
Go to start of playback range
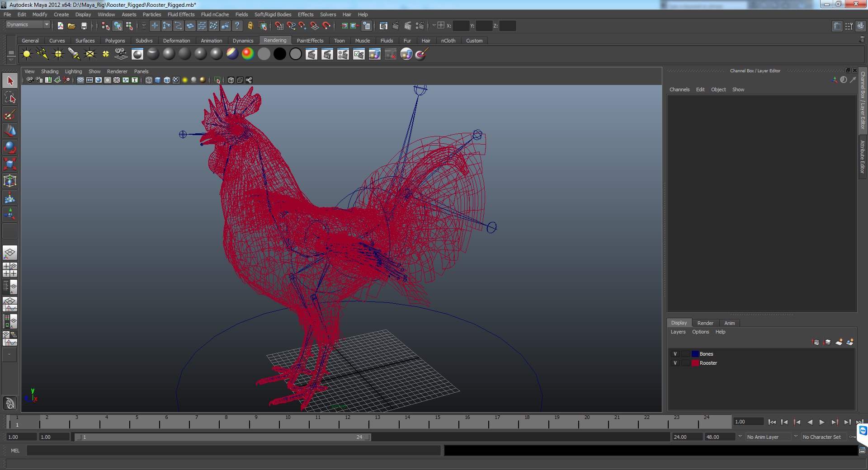772,422
